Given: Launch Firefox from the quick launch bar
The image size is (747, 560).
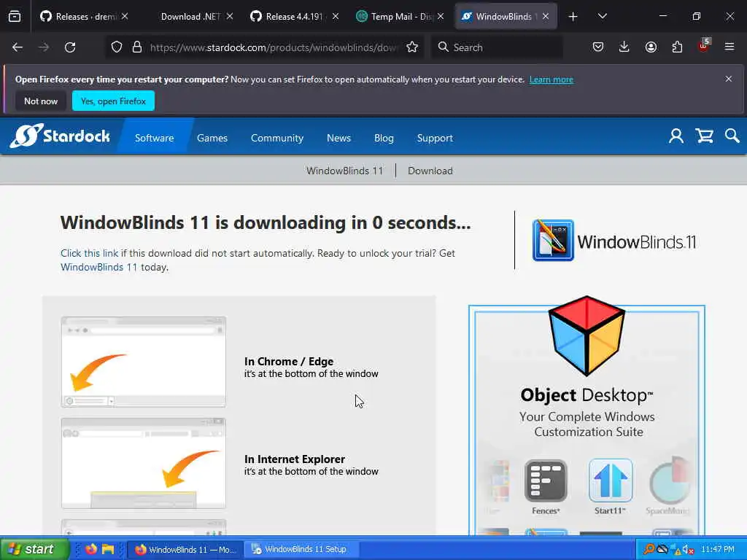Looking at the screenshot, I should [x=91, y=549].
